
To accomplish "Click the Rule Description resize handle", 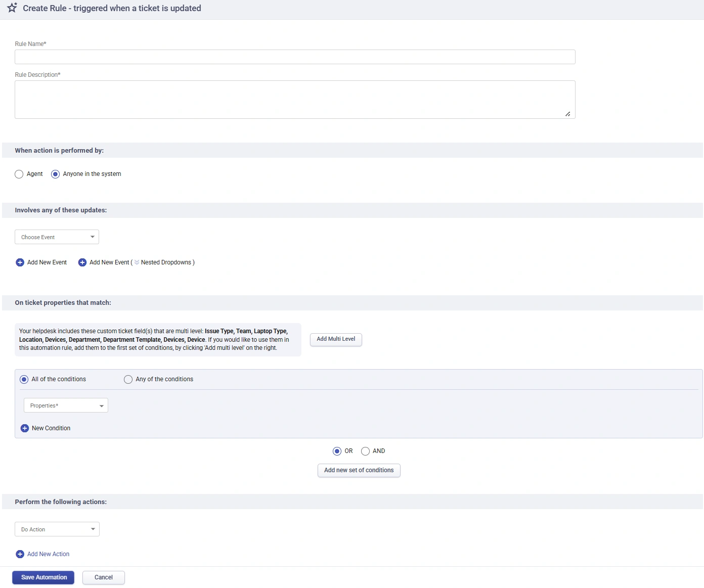I will point(568,114).
